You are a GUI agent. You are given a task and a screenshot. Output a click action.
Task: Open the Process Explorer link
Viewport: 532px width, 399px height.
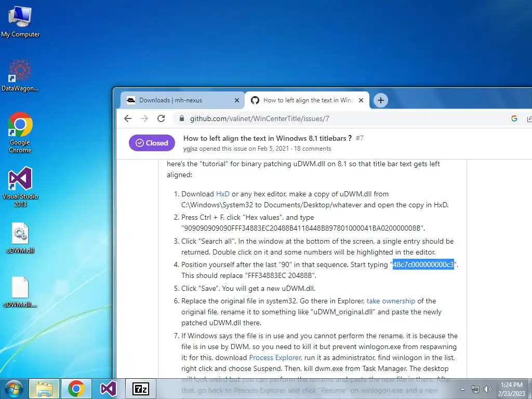(275, 357)
